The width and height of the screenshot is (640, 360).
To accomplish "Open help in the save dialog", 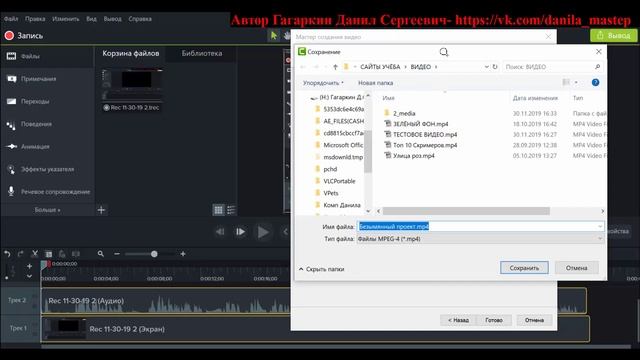I will pyautogui.click(x=596, y=82).
